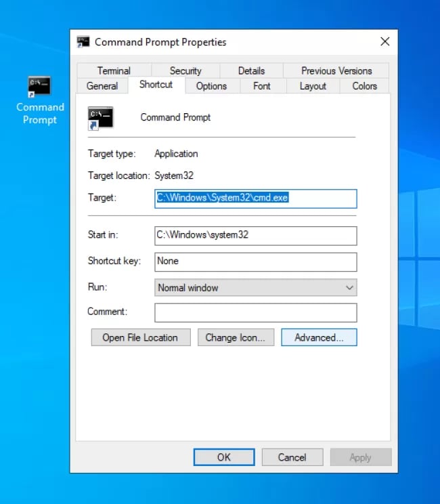
Task: Expand the Run dropdown showing Normal window
Action: point(256,287)
